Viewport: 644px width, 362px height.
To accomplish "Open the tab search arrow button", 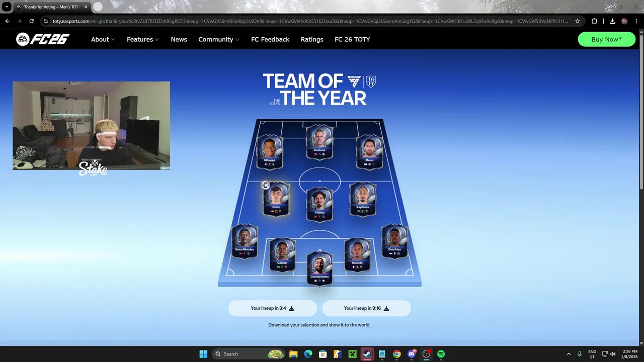I will click(x=7, y=7).
